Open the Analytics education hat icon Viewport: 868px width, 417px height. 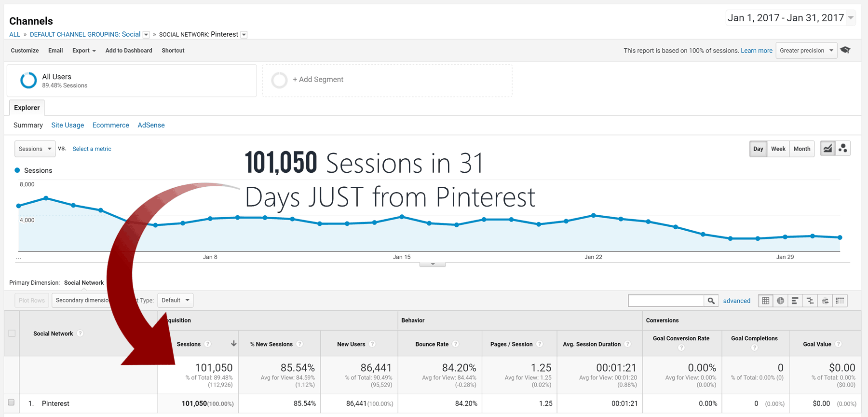coord(845,50)
